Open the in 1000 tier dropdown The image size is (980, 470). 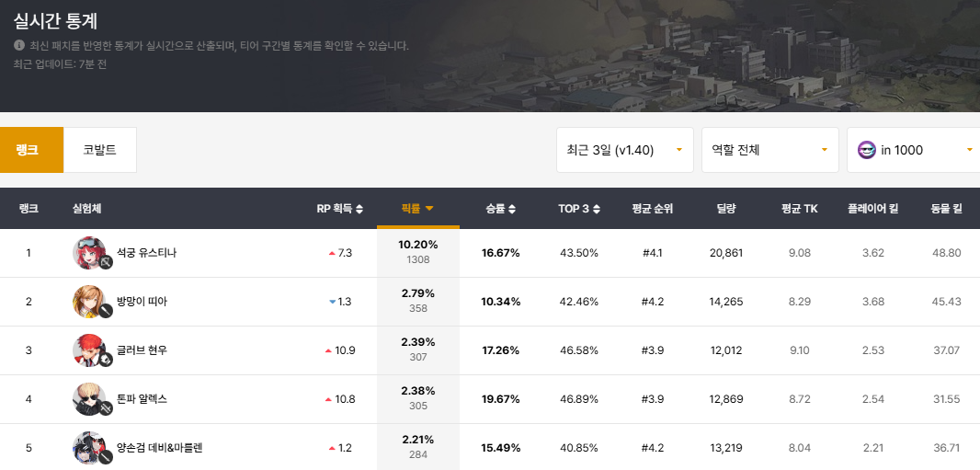(x=913, y=150)
